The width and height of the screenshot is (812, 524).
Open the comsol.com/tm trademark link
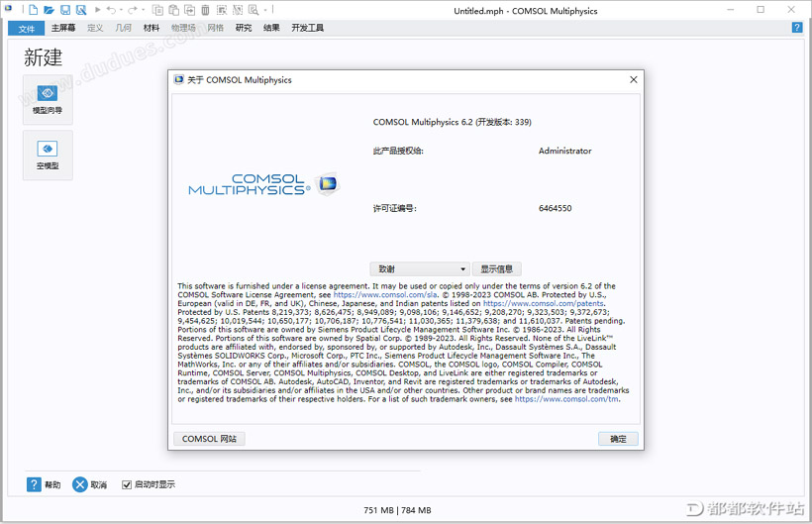click(566, 399)
